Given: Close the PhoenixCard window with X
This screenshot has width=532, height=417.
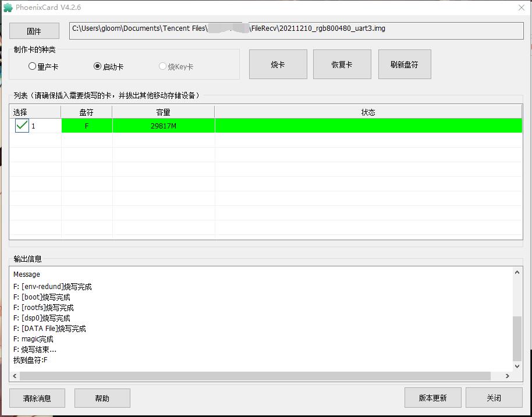Looking at the screenshot, I should (521, 8).
